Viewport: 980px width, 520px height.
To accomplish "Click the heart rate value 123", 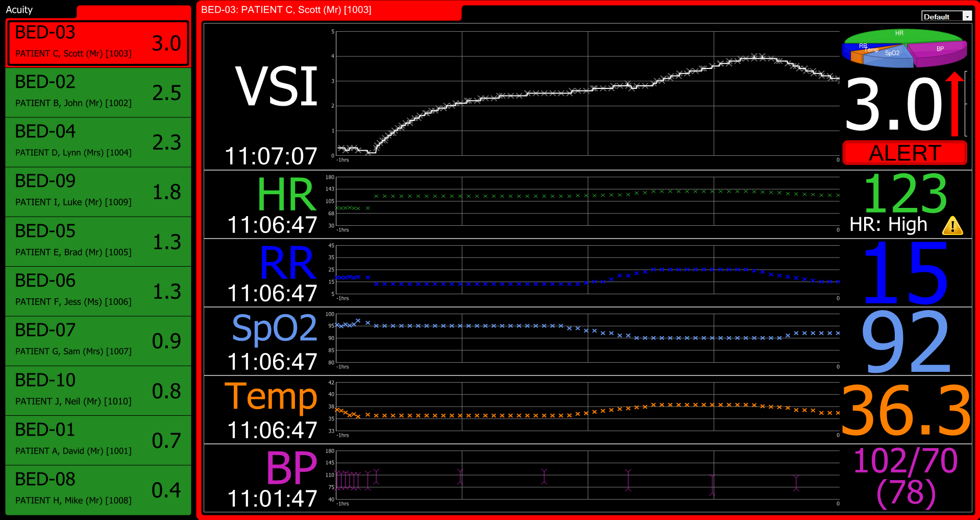I will (x=905, y=194).
